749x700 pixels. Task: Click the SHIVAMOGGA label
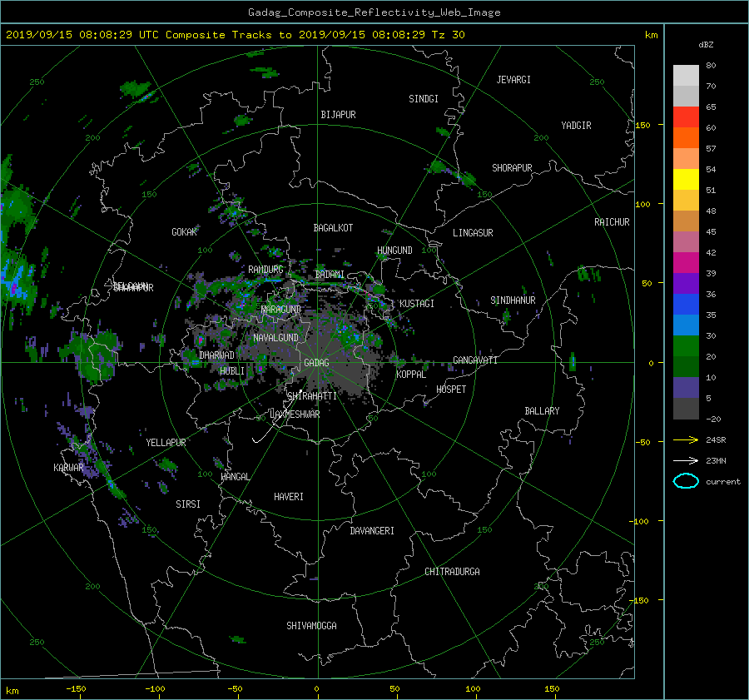[311, 625]
